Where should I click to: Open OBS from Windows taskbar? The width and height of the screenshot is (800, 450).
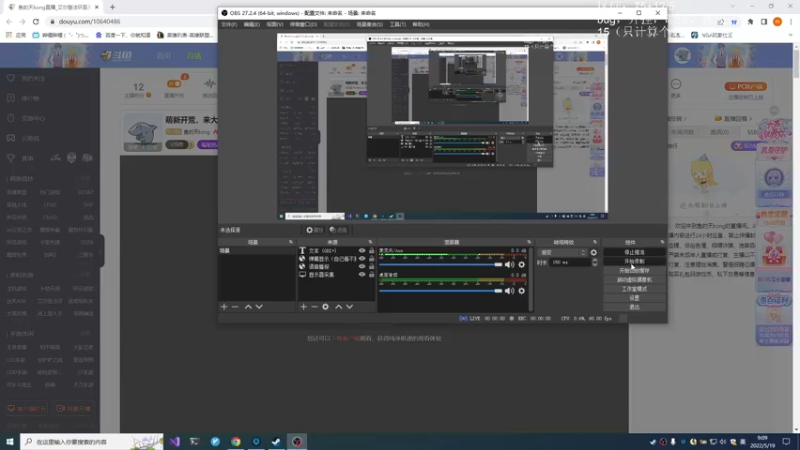pyautogui.click(x=297, y=442)
